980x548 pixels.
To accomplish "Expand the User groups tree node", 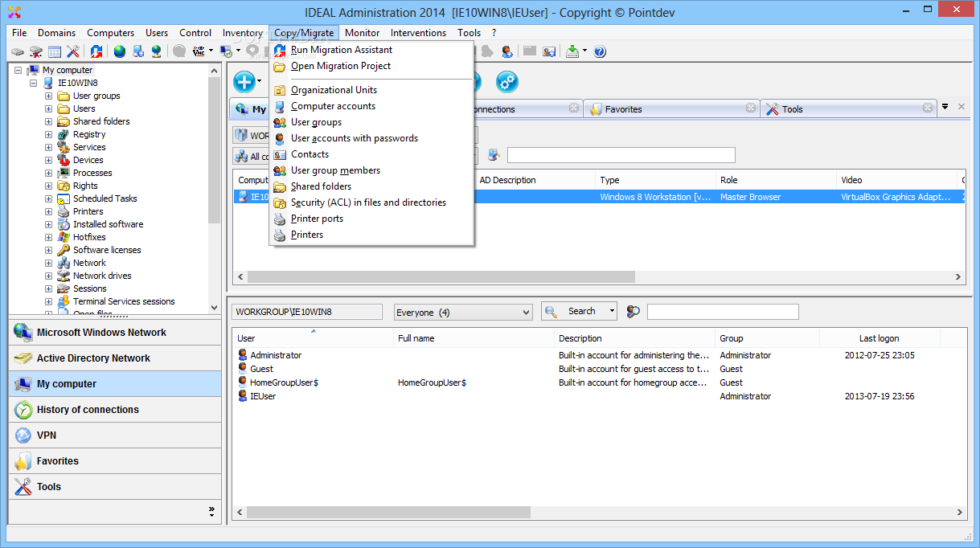I will pyautogui.click(x=48, y=96).
